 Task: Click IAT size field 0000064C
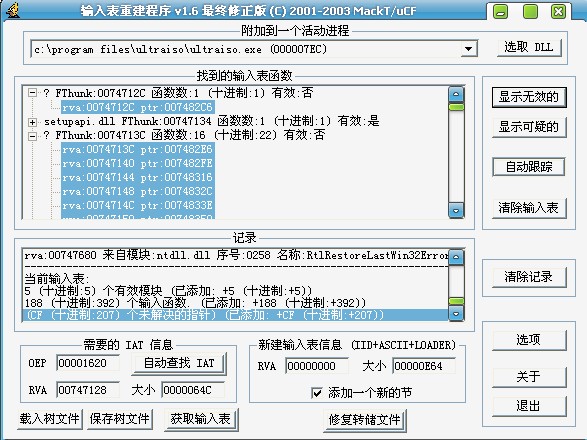click(x=193, y=390)
